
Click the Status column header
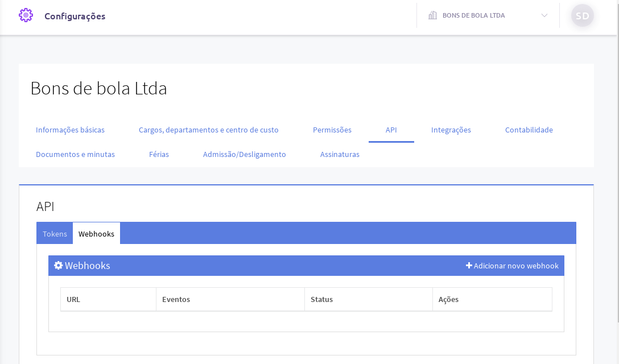pos(369,299)
